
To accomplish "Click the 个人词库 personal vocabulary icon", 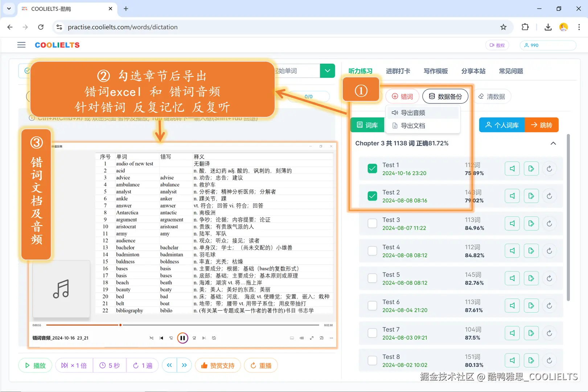I will pyautogui.click(x=502, y=125).
